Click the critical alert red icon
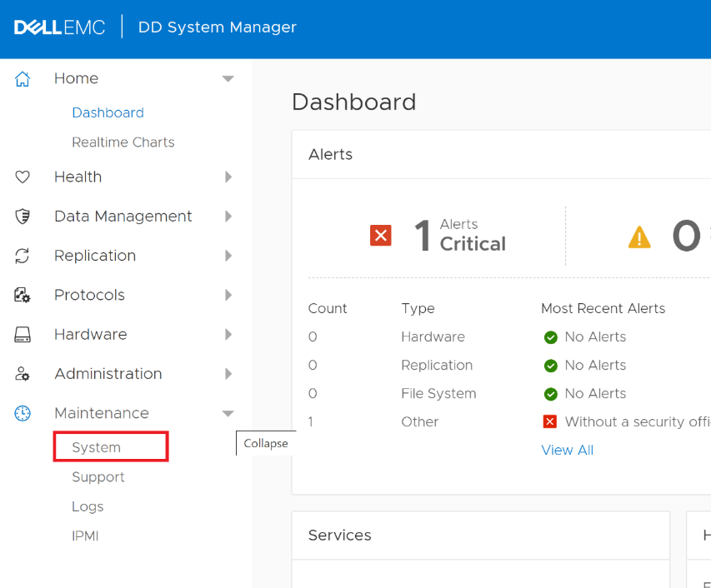Viewport: 711px width, 588px height. pos(380,236)
